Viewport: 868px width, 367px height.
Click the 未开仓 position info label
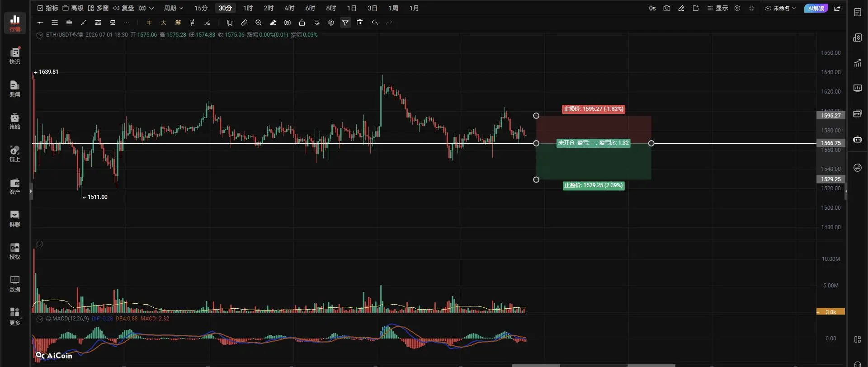coord(593,143)
